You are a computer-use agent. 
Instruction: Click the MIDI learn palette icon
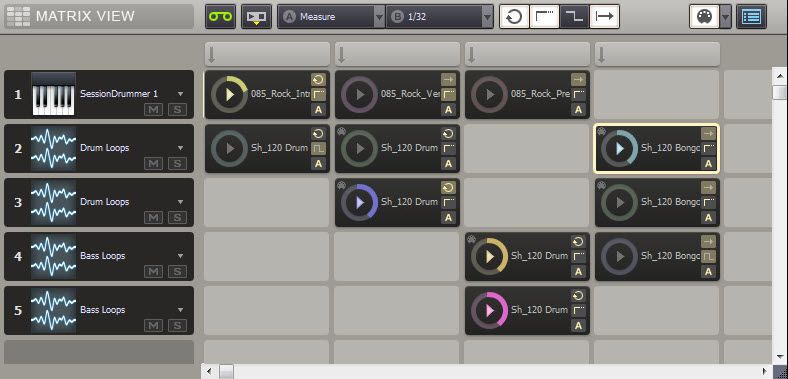point(705,17)
